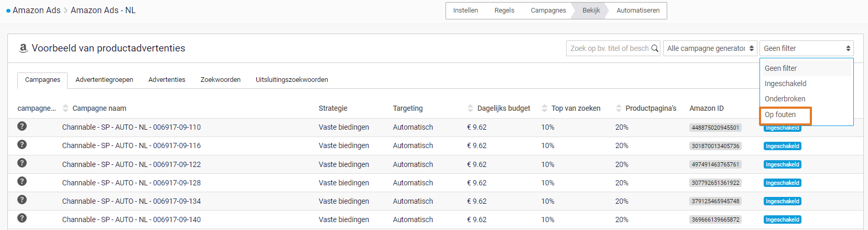Click 10% value in row 09-128

[x=548, y=183]
